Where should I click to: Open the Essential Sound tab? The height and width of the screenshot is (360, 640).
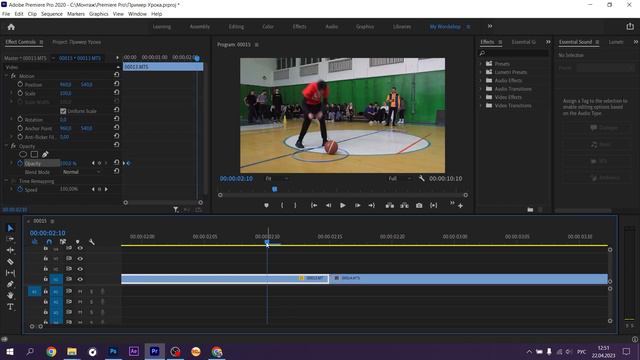coord(575,42)
